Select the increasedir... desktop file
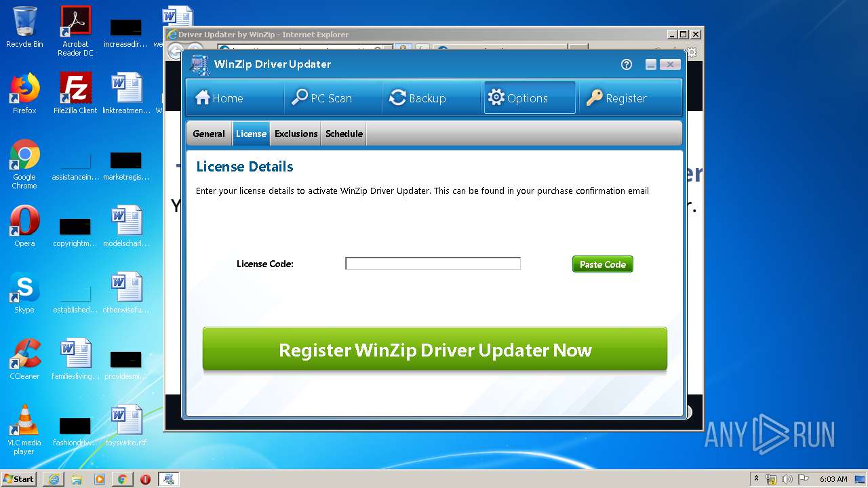The image size is (868, 488). [126, 31]
